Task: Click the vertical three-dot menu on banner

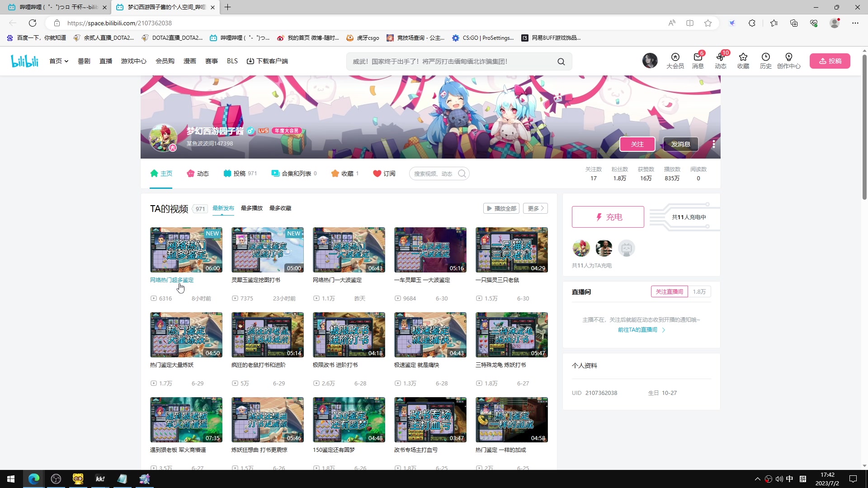Action: [713, 144]
